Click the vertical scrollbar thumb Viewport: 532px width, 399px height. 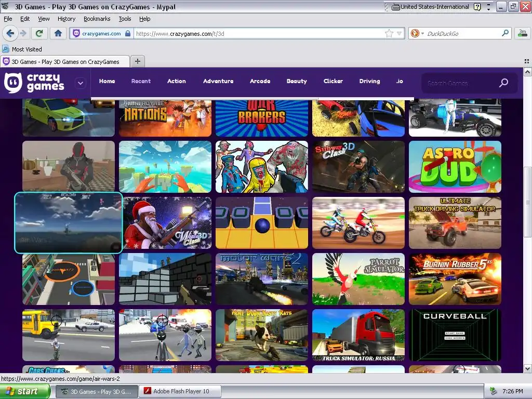[528, 203]
